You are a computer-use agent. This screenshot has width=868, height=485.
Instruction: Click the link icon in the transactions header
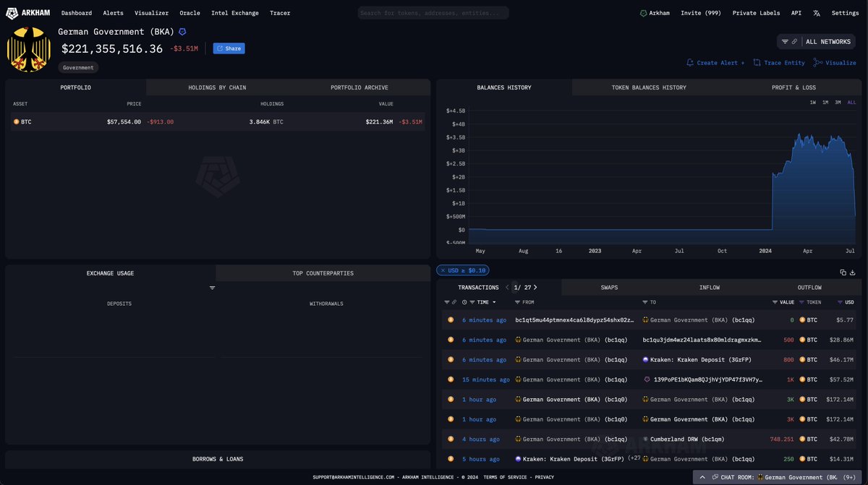pyautogui.click(x=454, y=302)
